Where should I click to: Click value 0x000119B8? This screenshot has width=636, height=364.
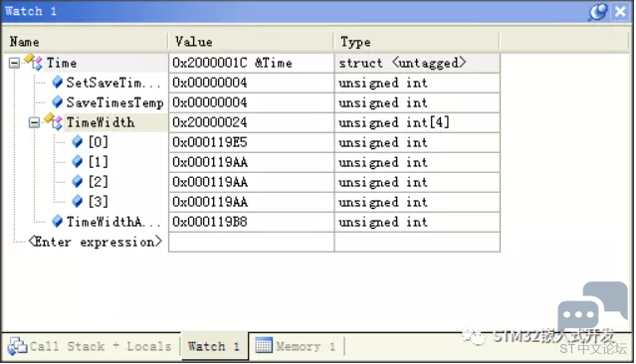tap(210, 222)
